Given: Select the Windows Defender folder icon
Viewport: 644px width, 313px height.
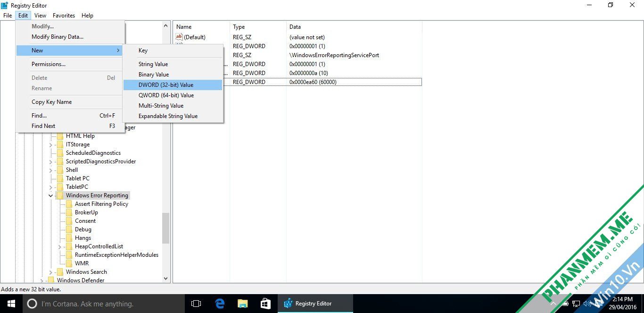Looking at the screenshot, I should coord(51,280).
